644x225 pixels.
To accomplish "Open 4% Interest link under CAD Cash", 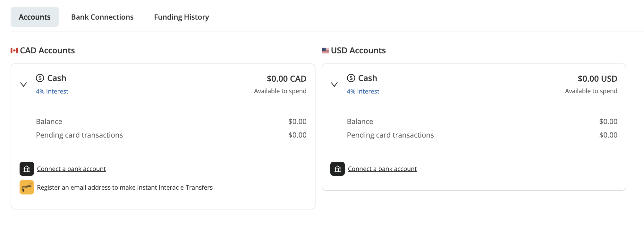I will (x=52, y=91).
